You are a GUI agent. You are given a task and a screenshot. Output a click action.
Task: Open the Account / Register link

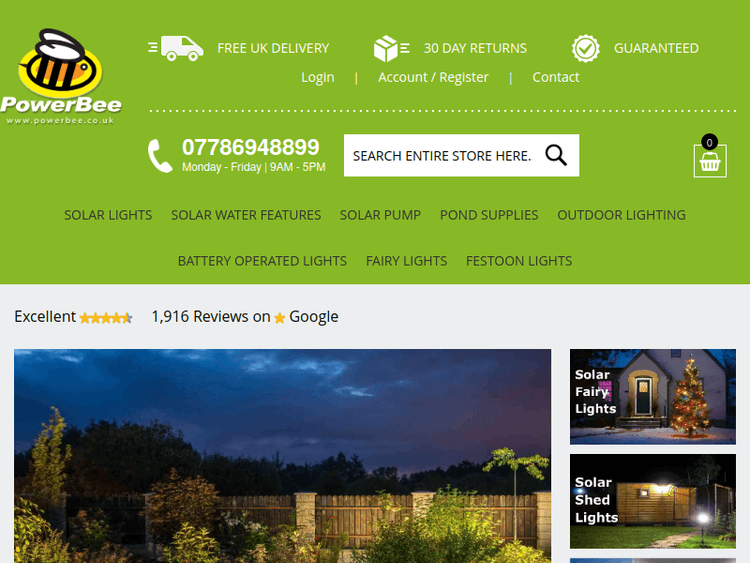click(x=433, y=77)
